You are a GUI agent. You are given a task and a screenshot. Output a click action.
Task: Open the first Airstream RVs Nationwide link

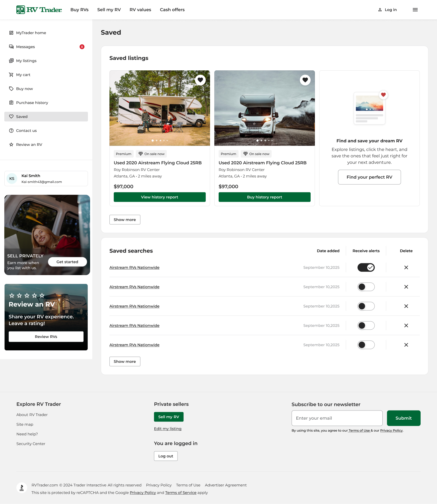[x=134, y=268]
